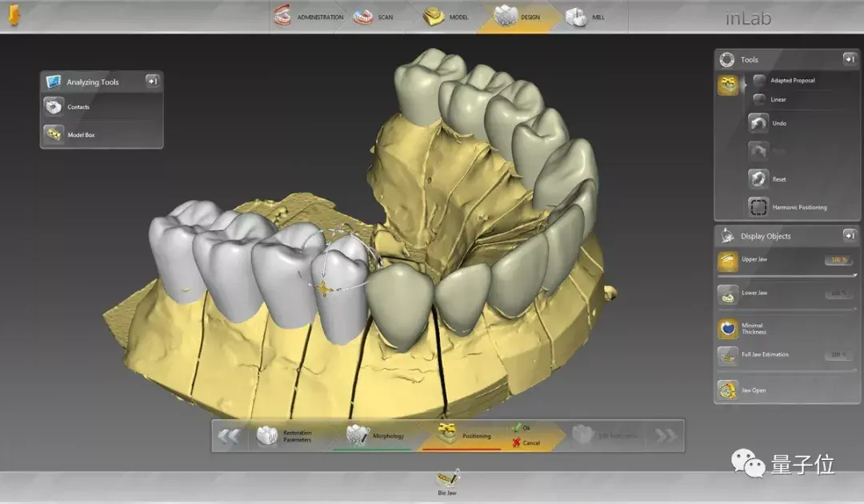Collapse the Display Objects panel
Screen dimensions: 864x504
tap(849, 235)
